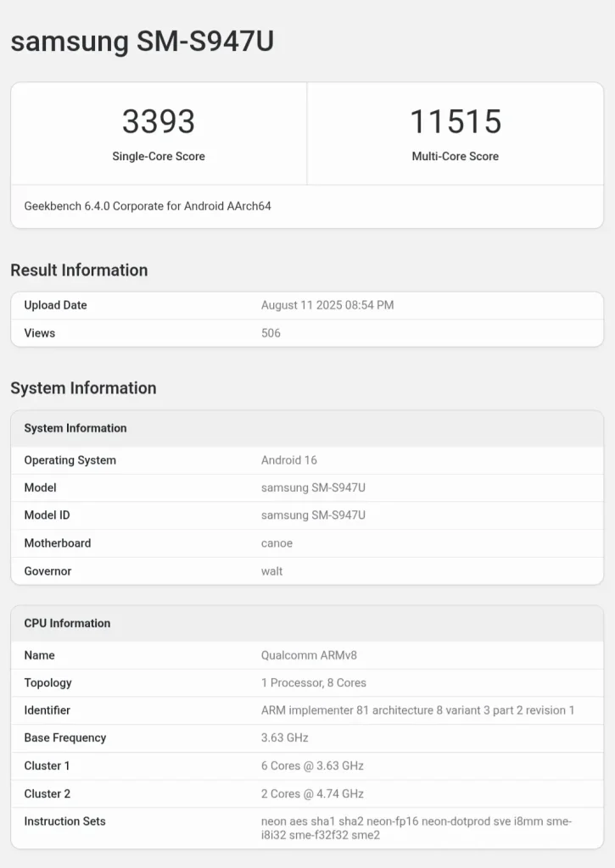Click the 'Name' row label
This screenshot has height=868, width=615.
pos(39,655)
